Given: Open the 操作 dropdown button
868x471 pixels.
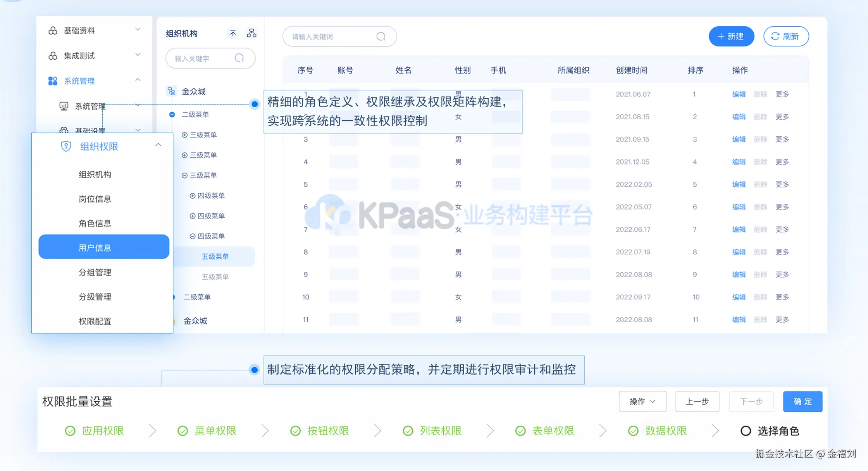Looking at the screenshot, I should [642, 401].
